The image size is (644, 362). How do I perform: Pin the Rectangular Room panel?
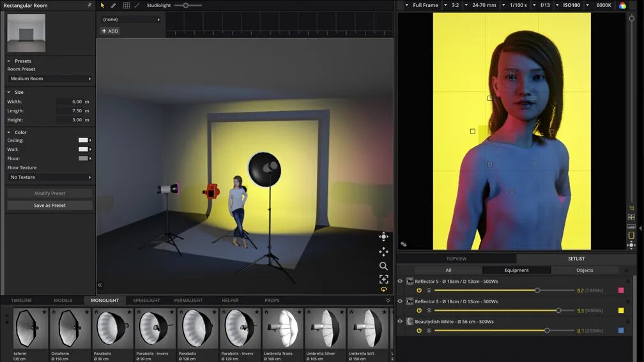coord(89,5)
